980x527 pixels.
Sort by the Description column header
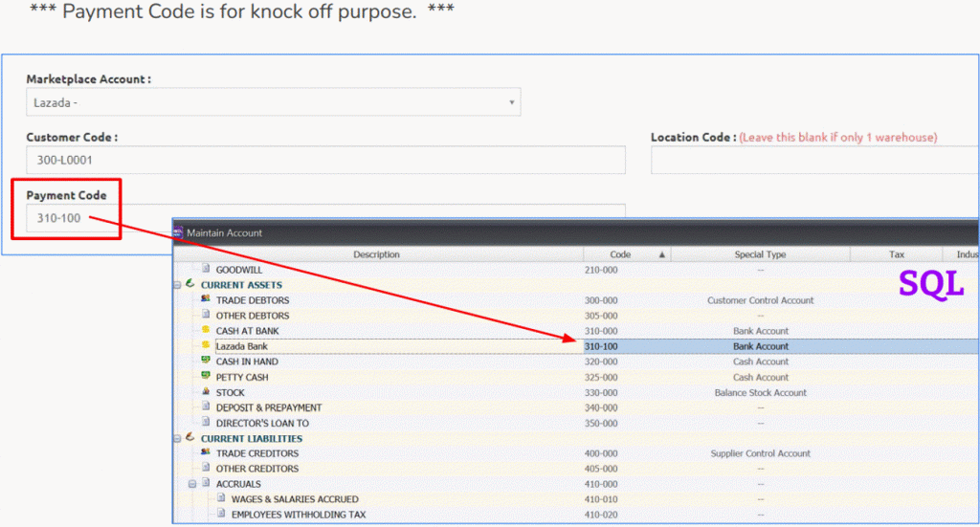tap(376, 254)
